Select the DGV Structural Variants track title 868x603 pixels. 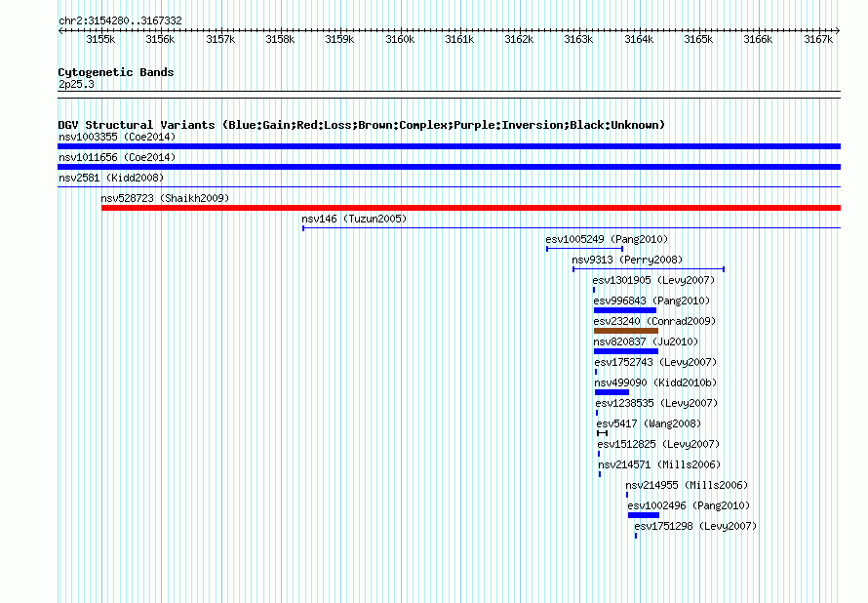(361, 125)
